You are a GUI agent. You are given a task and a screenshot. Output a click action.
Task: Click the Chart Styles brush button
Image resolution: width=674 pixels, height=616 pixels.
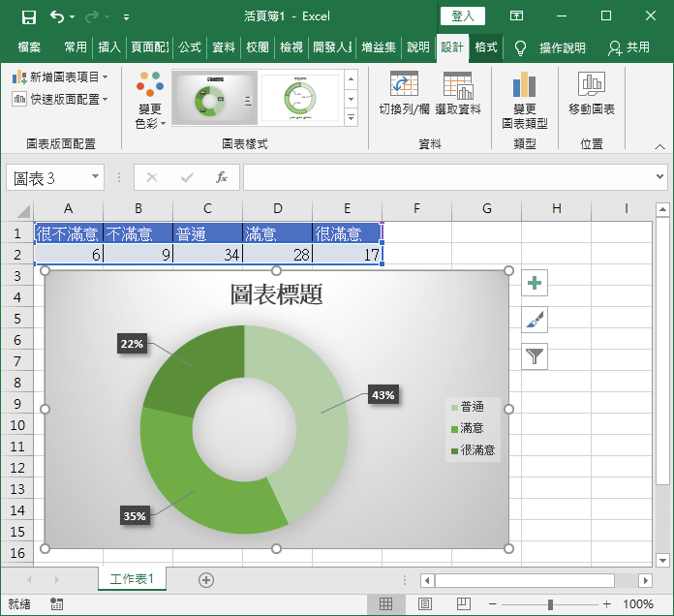coord(535,320)
